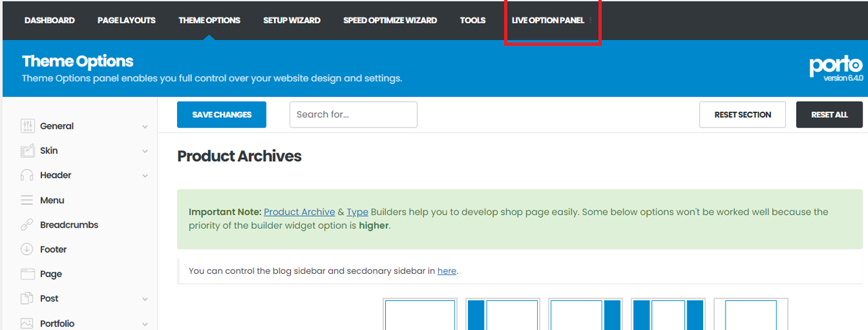Expand the Post section chevron
Screen dimensions: 868x330
[145, 299]
